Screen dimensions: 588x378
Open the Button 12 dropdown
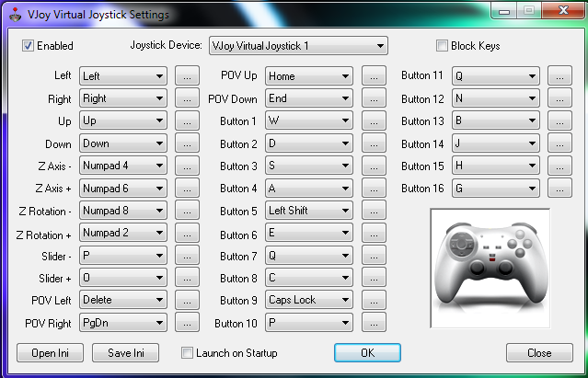[496, 98]
